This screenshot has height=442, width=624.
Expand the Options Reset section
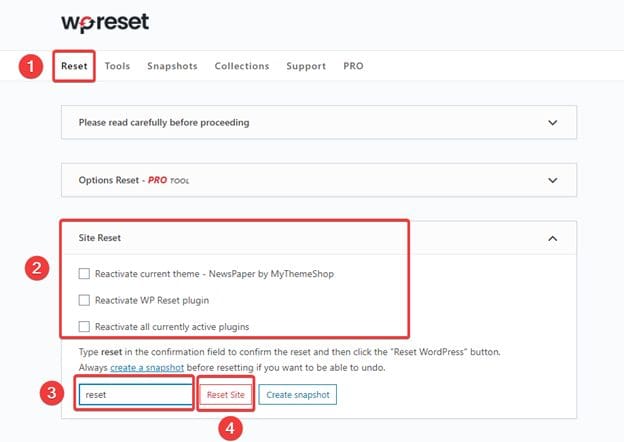pyautogui.click(x=553, y=181)
